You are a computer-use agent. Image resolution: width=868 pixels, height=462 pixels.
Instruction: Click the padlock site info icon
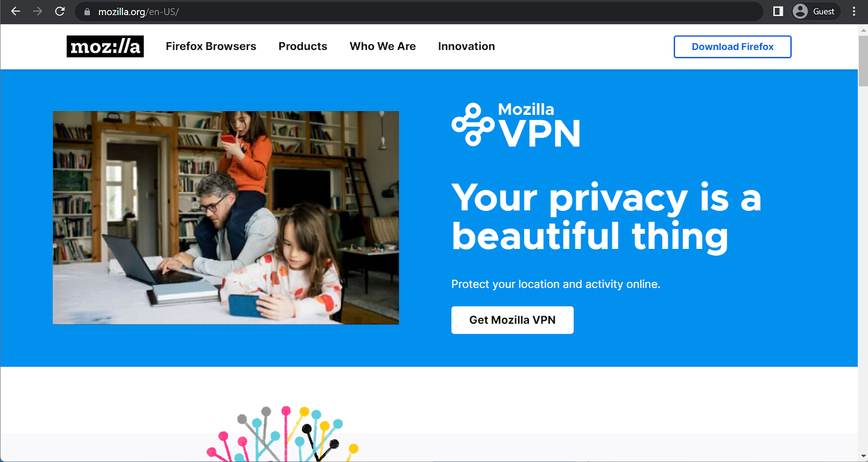87,11
